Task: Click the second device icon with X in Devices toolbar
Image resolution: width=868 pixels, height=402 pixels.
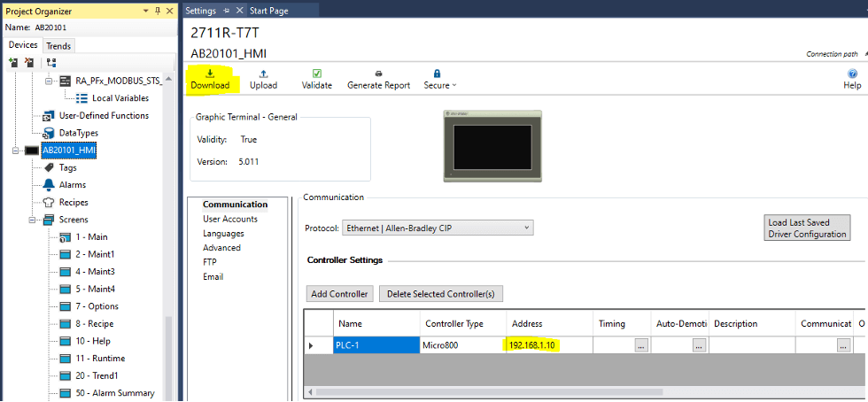Action: (29, 63)
